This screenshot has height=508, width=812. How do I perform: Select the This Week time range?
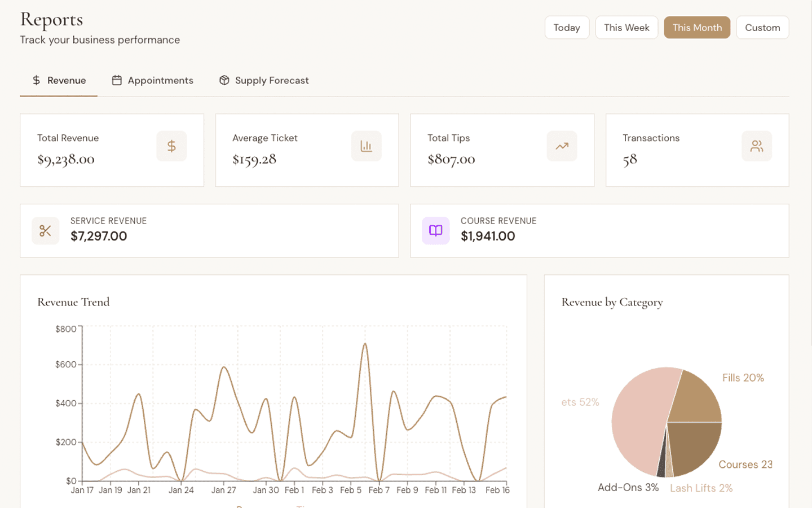pos(626,27)
